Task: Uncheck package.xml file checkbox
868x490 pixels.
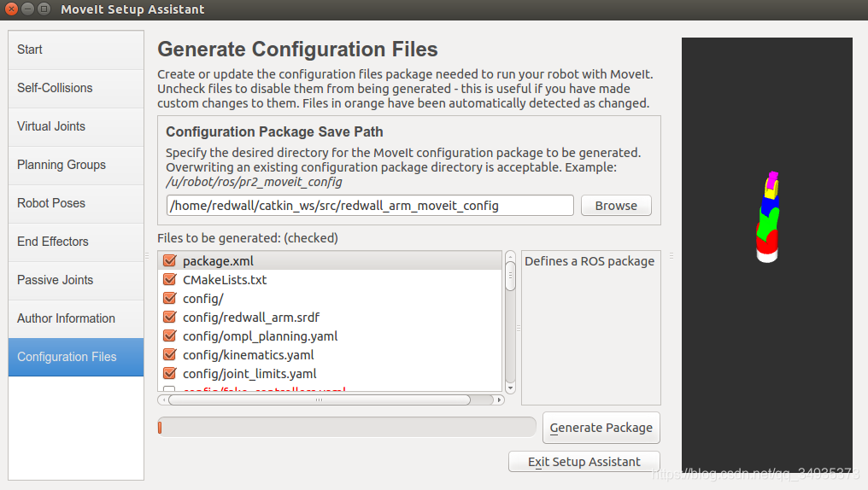Action: [170, 260]
